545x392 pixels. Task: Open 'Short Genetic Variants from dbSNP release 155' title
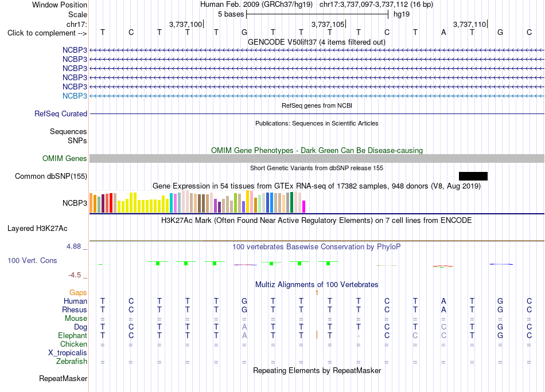(317, 168)
